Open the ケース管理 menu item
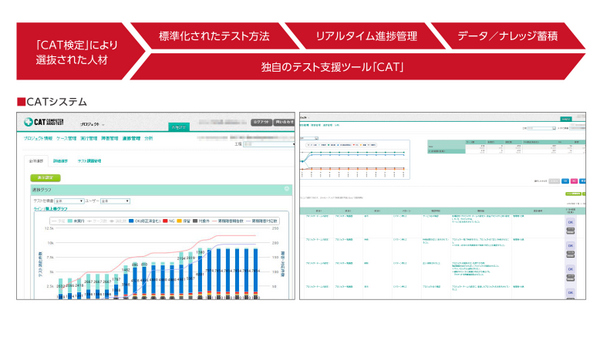The height and width of the screenshot is (361, 600). point(66,138)
